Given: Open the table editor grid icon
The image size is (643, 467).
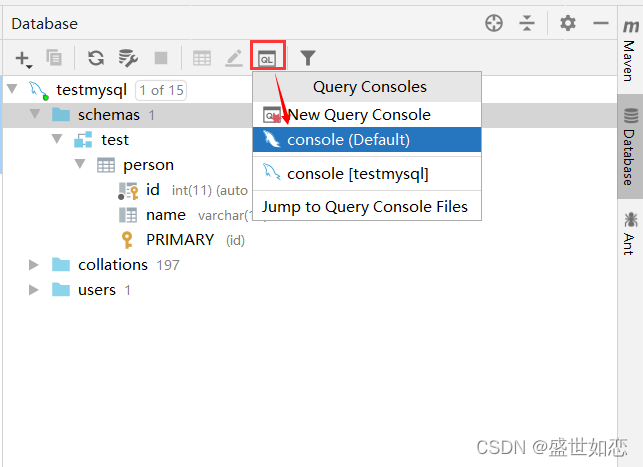Looking at the screenshot, I should (x=202, y=58).
